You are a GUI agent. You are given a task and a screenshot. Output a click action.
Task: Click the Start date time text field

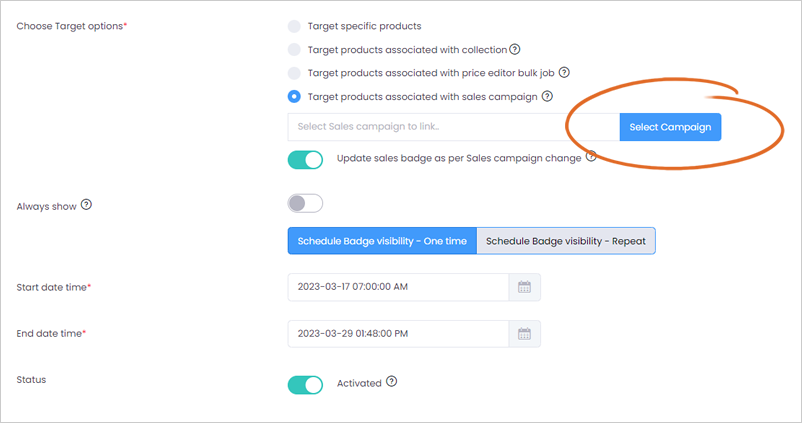[x=398, y=287]
